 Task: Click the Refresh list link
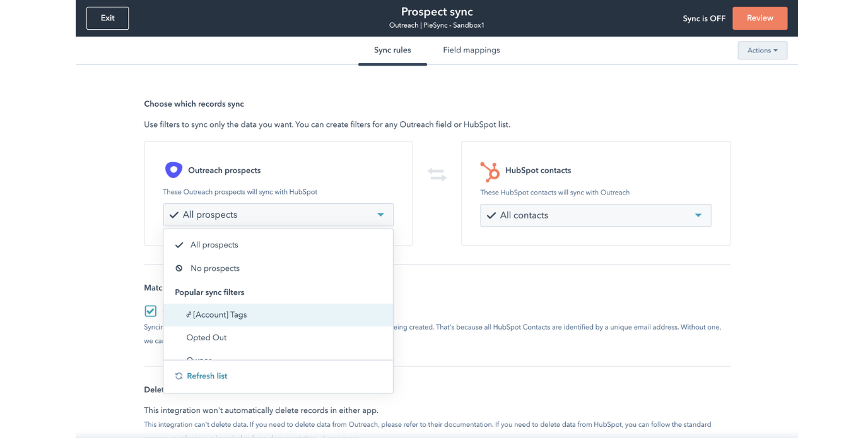(207, 375)
